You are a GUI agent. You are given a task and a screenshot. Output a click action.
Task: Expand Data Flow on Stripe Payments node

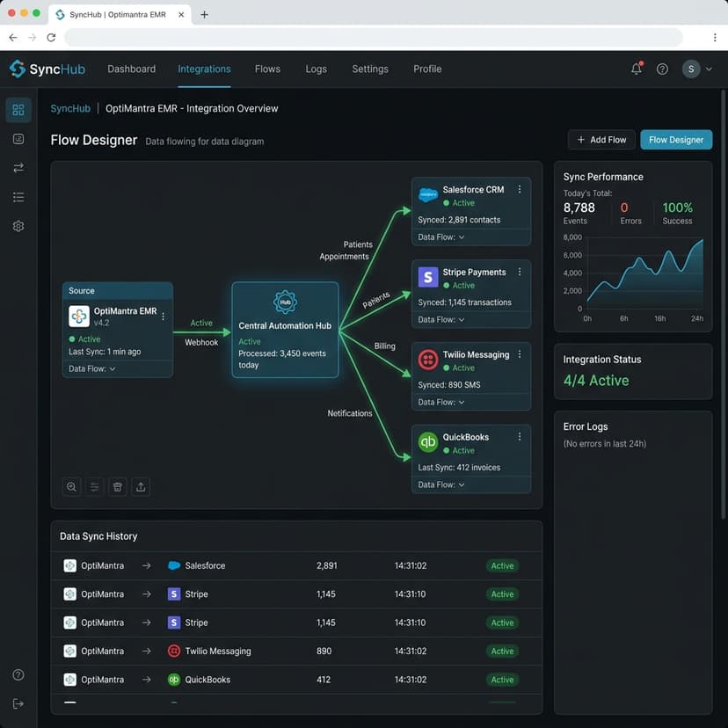click(x=441, y=319)
